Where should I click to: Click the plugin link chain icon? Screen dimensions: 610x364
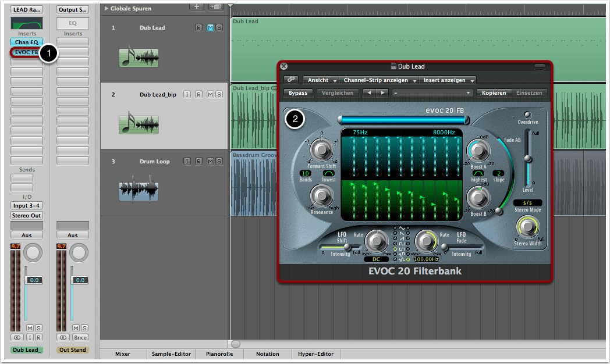tap(290, 80)
